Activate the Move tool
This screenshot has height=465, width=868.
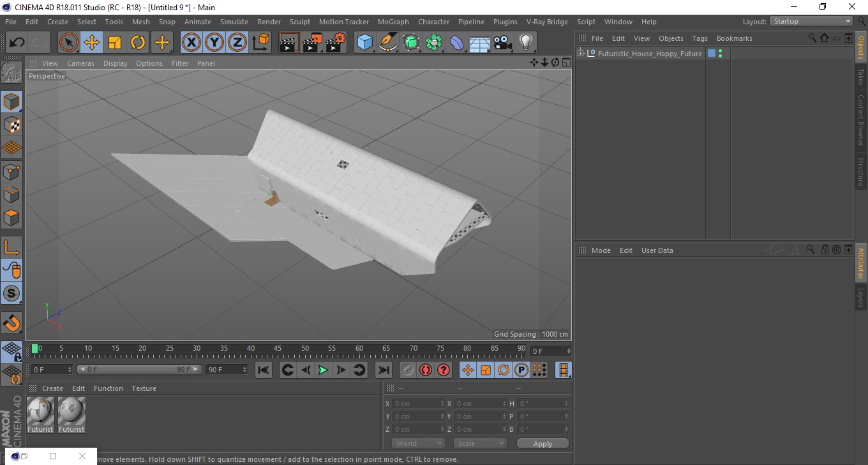coord(92,43)
